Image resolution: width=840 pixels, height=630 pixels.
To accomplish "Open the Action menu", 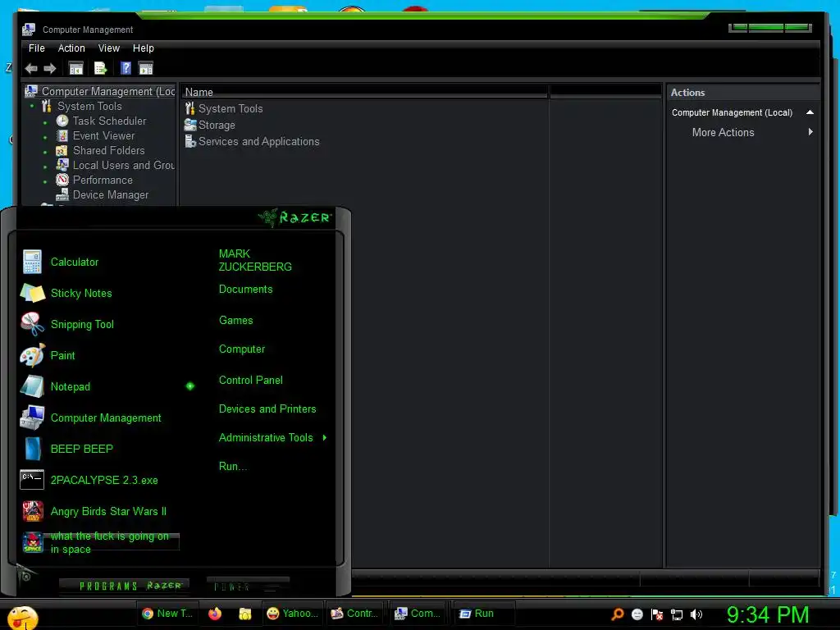I will click(71, 48).
